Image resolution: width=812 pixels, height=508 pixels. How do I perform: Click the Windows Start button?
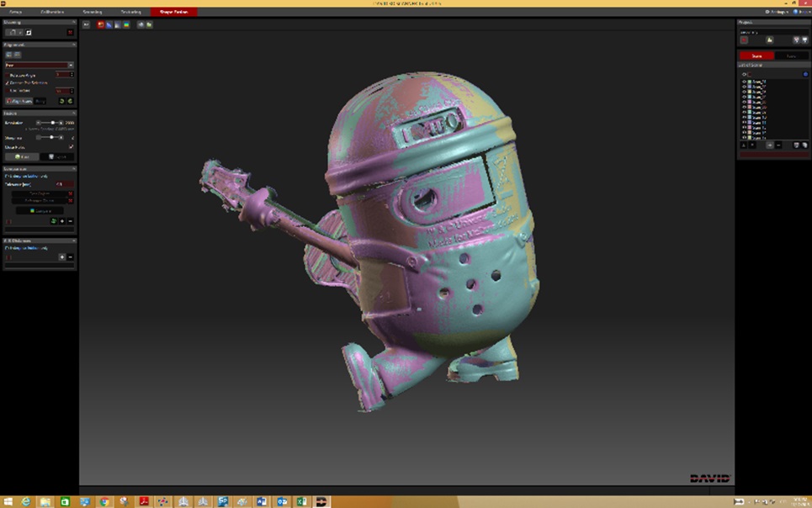point(8,501)
